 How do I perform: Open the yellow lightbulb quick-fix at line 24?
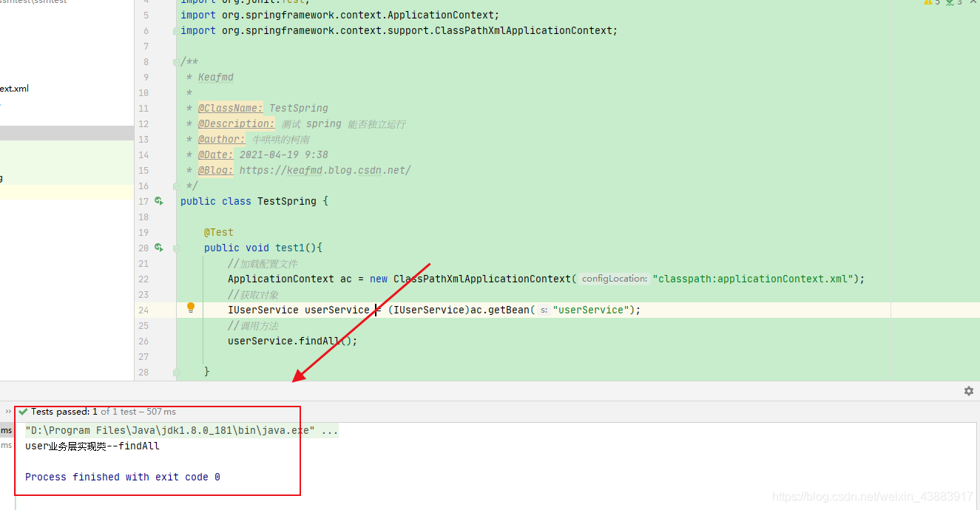click(x=190, y=307)
